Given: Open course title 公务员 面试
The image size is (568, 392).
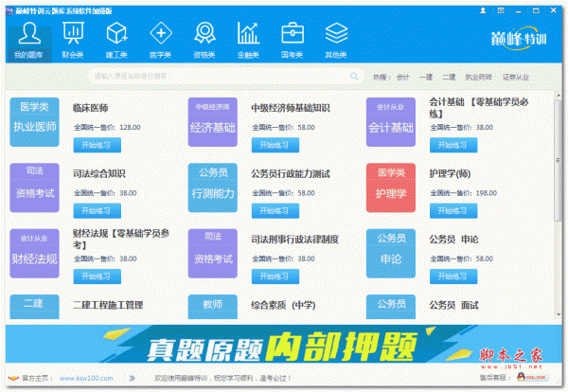Looking at the screenshot, I should (x=453, y=305).
